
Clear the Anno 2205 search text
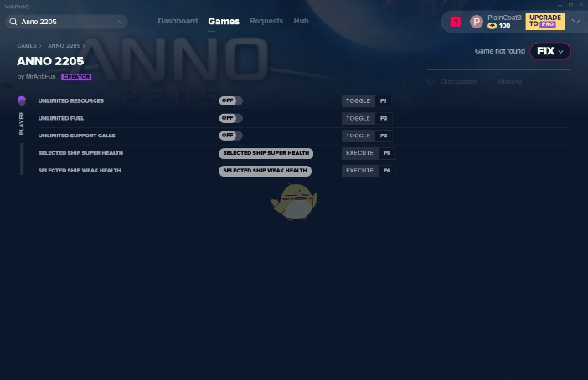pos(120,22)
